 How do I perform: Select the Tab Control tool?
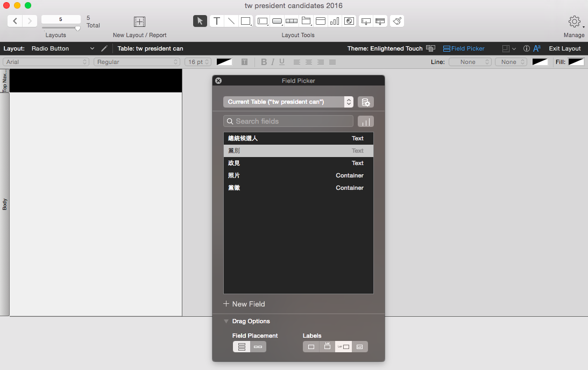(x=306, y=21)
